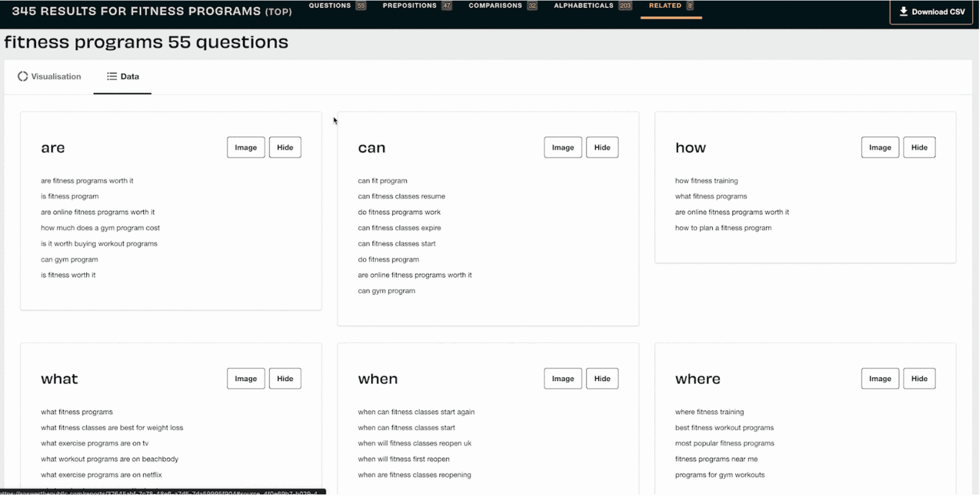Select the Data tab

(x=123, y=77)
